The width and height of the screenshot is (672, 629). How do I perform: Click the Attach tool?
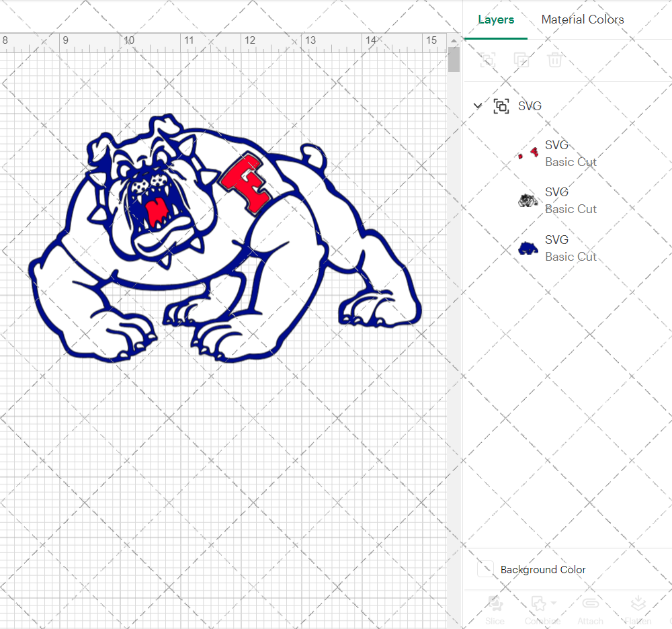(591, 611)
